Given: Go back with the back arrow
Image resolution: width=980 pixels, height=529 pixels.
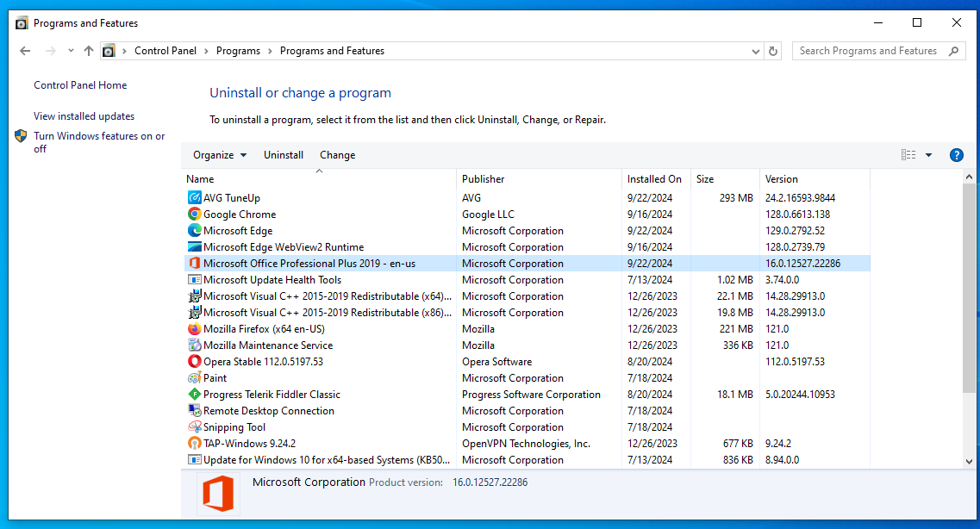Looking at the screenshot, I should pos(25,51).
